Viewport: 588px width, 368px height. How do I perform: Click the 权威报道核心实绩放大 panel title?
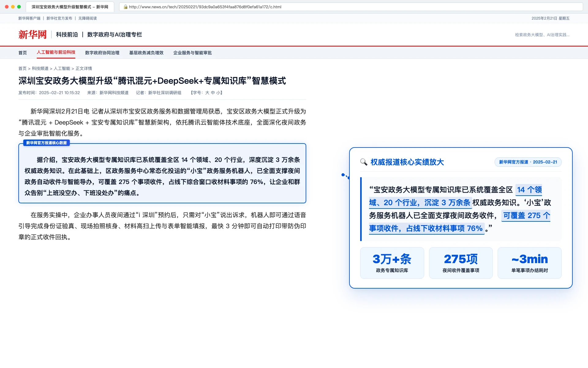pos(407,162)
